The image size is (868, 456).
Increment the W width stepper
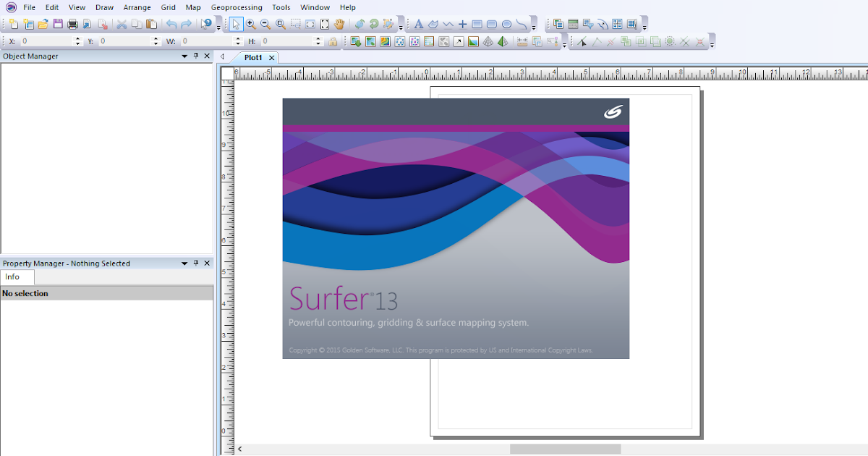237,39
